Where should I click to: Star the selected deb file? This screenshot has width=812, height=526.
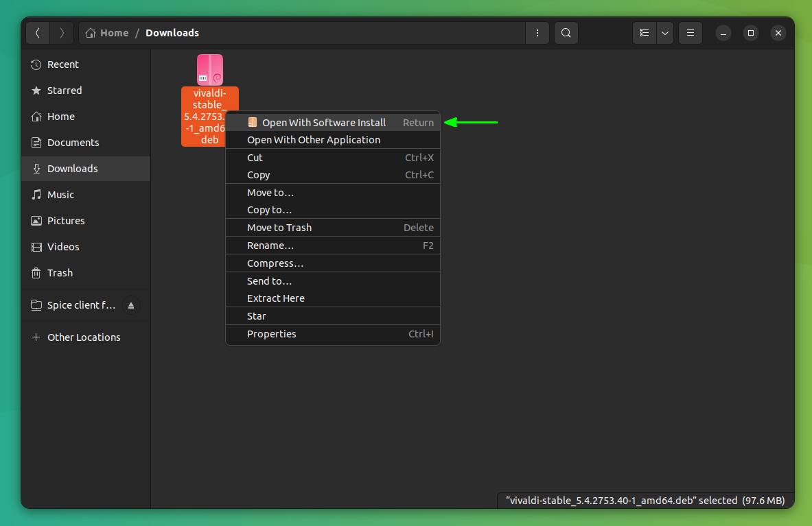click(x=256, y=315)
